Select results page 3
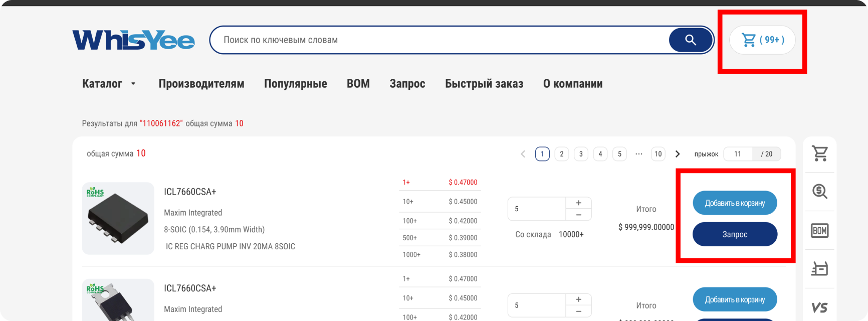 coord(581,154)
